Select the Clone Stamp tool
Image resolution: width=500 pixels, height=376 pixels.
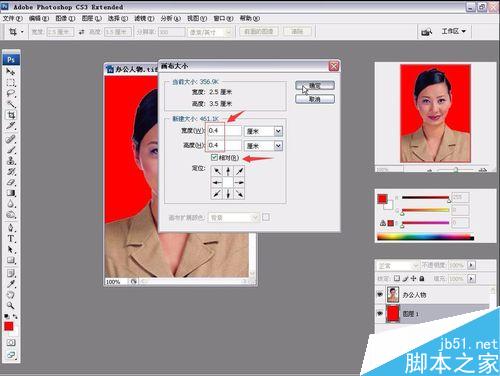pos(11,161)
